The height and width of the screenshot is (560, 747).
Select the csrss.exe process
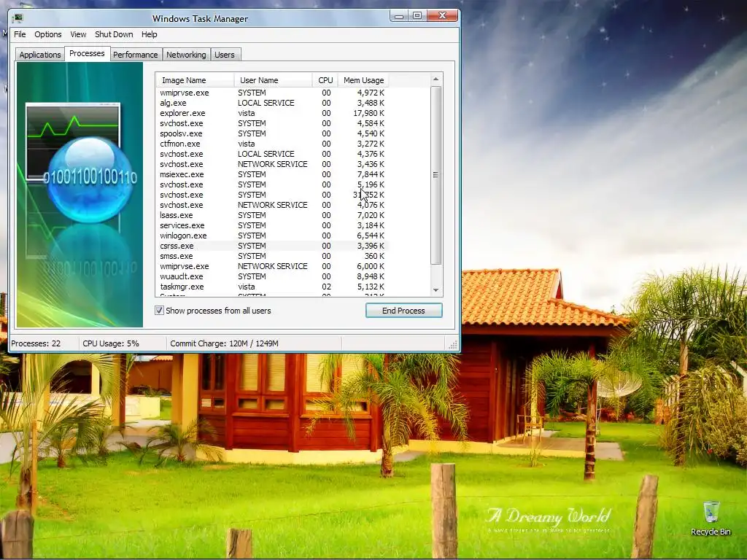(x=272, y=246)
